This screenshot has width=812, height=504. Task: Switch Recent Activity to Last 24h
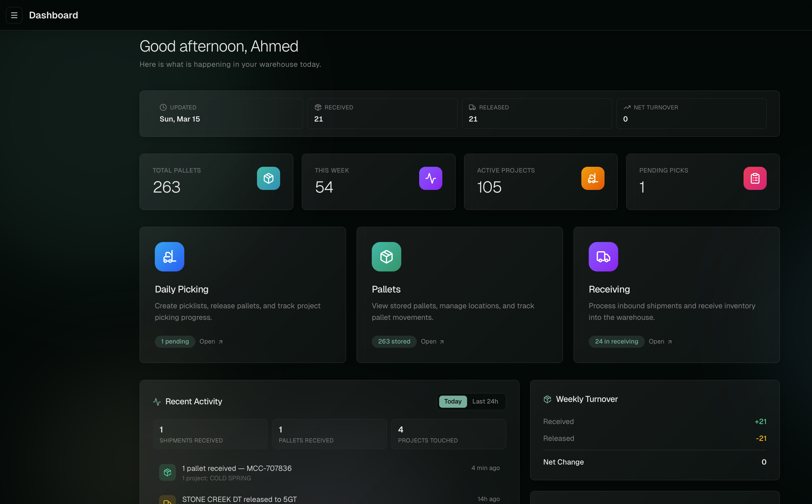click(x=485, y=401)
